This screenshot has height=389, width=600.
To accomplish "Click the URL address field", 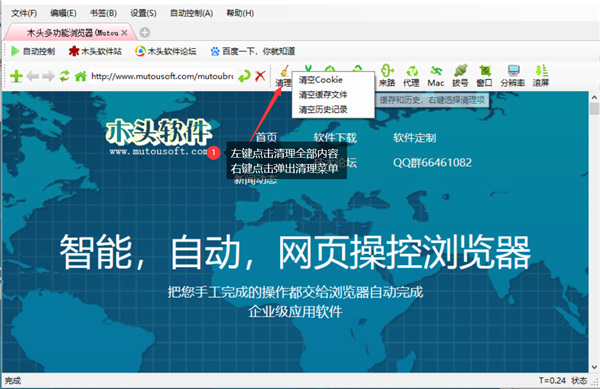I will (x=162, y=76).
